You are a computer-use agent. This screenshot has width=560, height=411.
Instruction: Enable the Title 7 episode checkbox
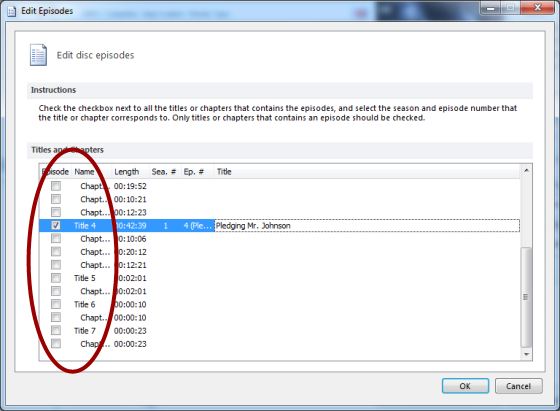[56, 330]
